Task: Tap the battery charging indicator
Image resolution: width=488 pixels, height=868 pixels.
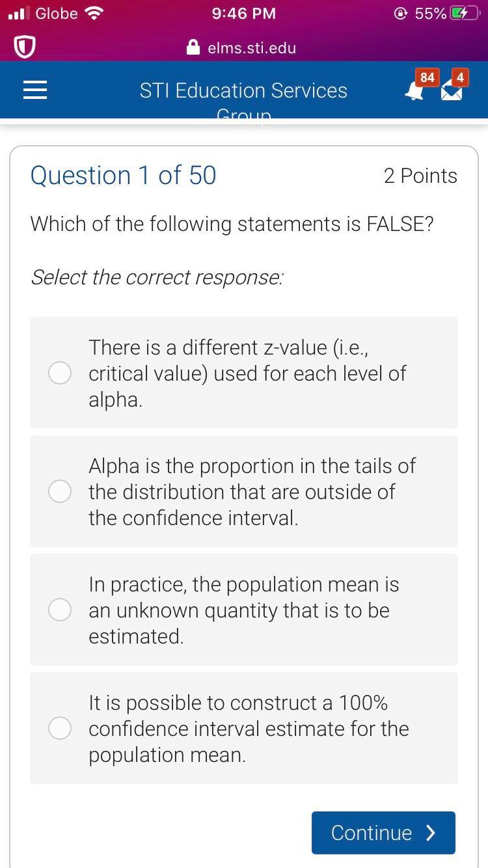Action: click(x=463, y=12)
